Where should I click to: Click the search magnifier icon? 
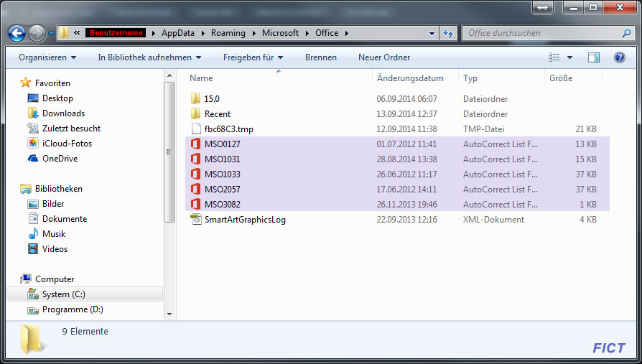[626, 33]
